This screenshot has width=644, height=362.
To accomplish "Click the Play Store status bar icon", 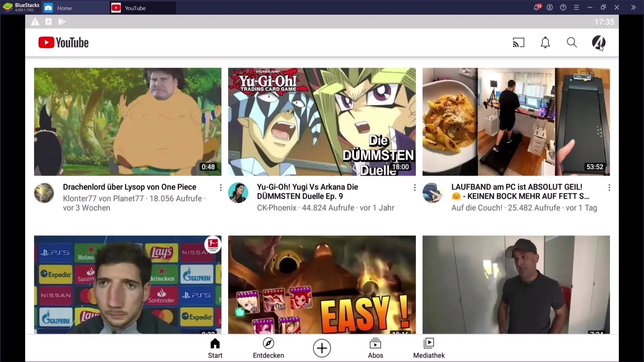I will pos(62,22).
